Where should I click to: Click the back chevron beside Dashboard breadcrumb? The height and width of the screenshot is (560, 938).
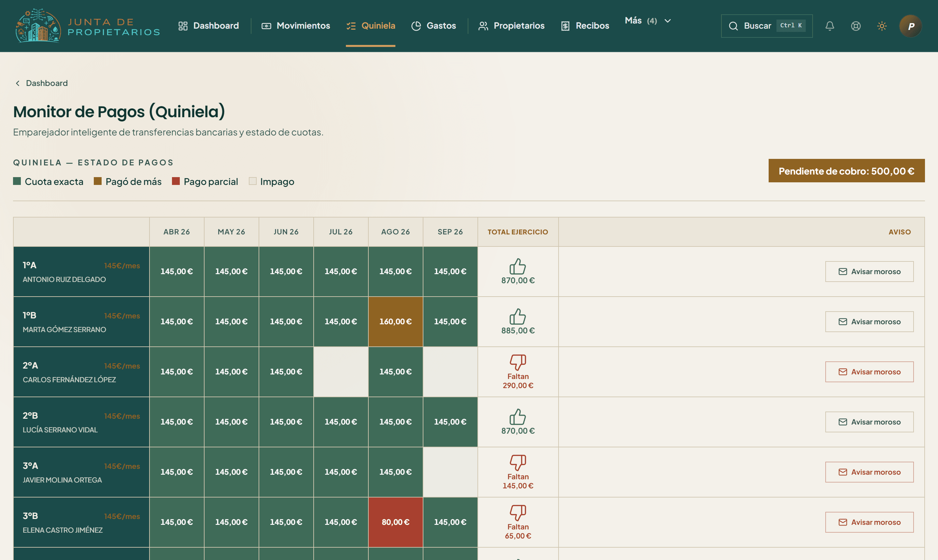[x=17, y=83]
